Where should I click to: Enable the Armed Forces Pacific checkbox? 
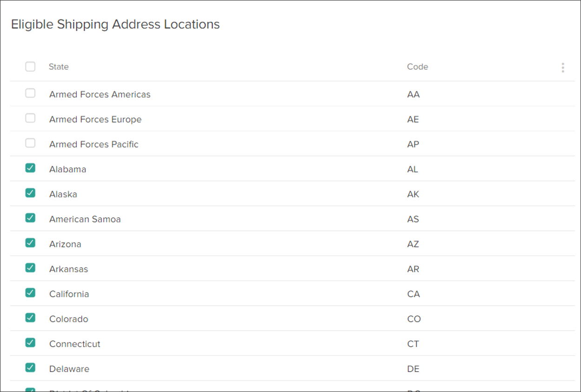pyautogui.click(x=30, y=143)
